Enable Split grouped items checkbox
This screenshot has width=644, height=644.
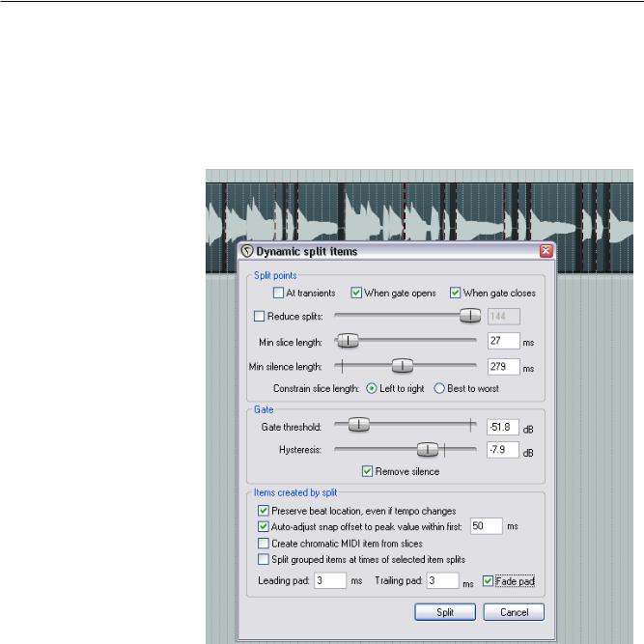(264, 559)
